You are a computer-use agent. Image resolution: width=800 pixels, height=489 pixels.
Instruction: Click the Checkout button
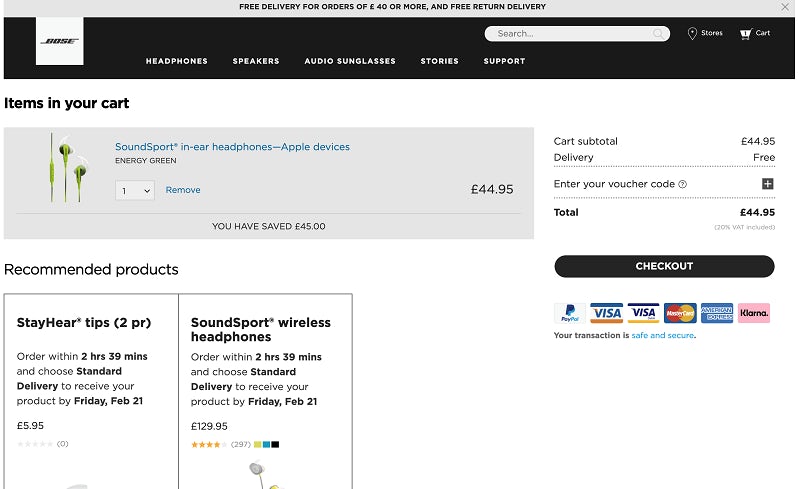click(664, 266)
